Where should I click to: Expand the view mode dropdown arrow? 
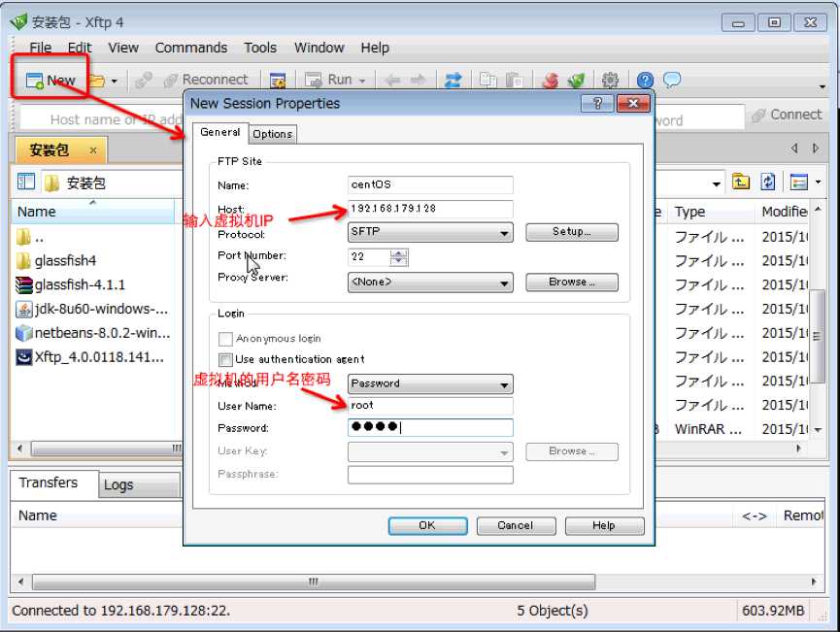(818, 183)
